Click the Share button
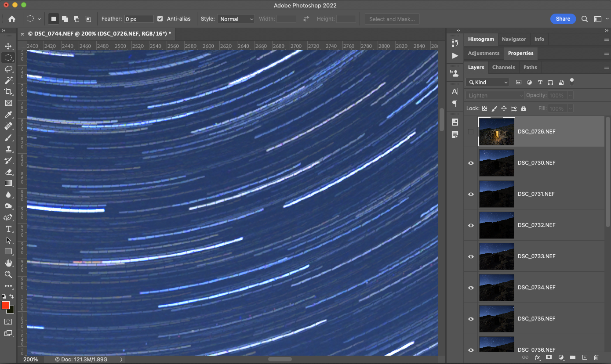This screenshot has height=364, width=611. click(563, 19)
